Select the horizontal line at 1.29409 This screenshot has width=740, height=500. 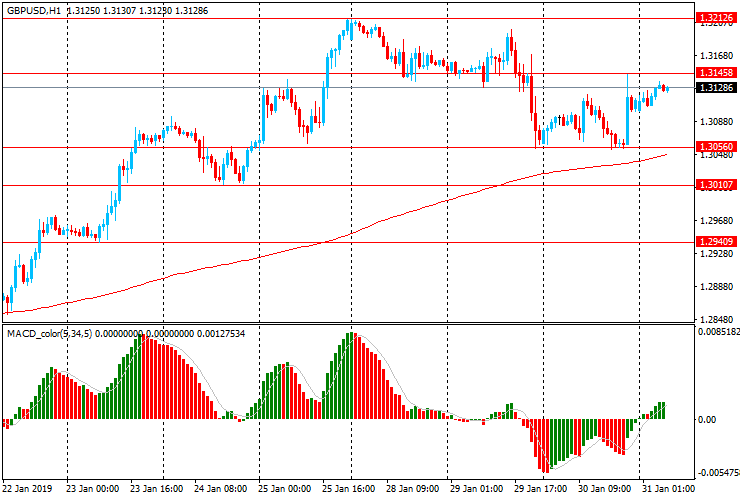point(348,243)
